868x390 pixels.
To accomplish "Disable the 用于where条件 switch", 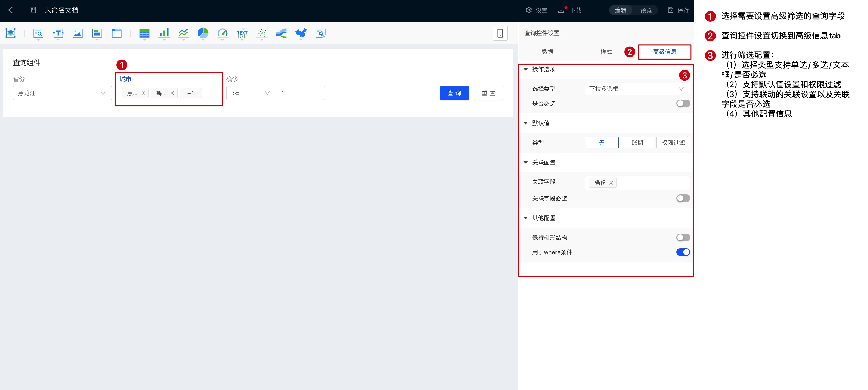I will click(x=683, y=252).
